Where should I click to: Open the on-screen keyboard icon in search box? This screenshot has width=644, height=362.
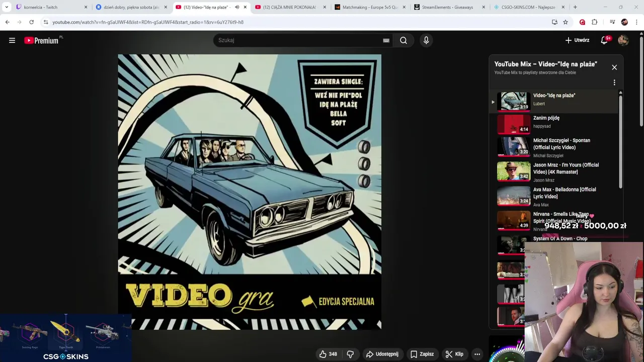pos(386,40)
